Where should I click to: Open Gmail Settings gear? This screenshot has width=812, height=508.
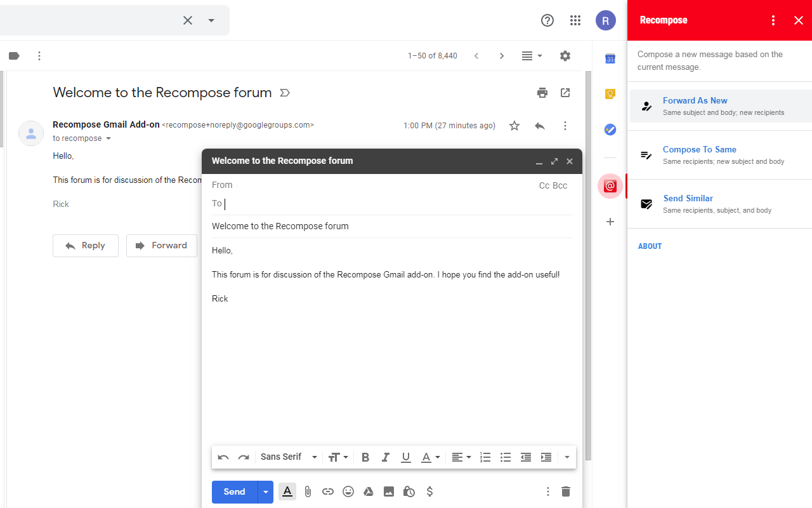[565, 56]
